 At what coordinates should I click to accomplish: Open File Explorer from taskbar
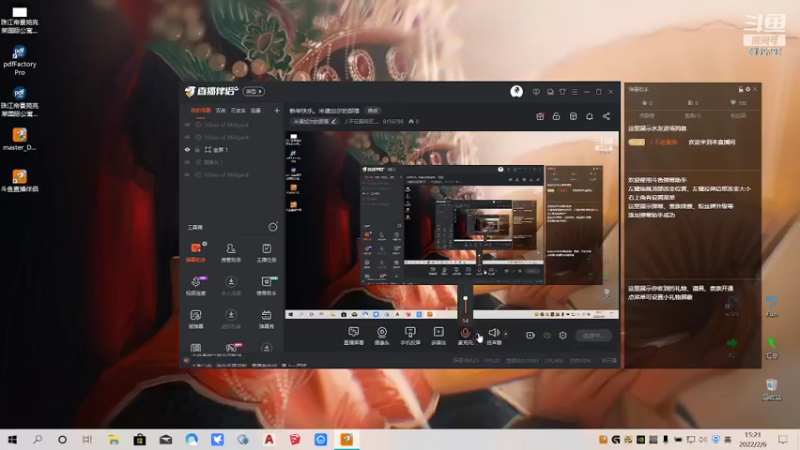113,439
